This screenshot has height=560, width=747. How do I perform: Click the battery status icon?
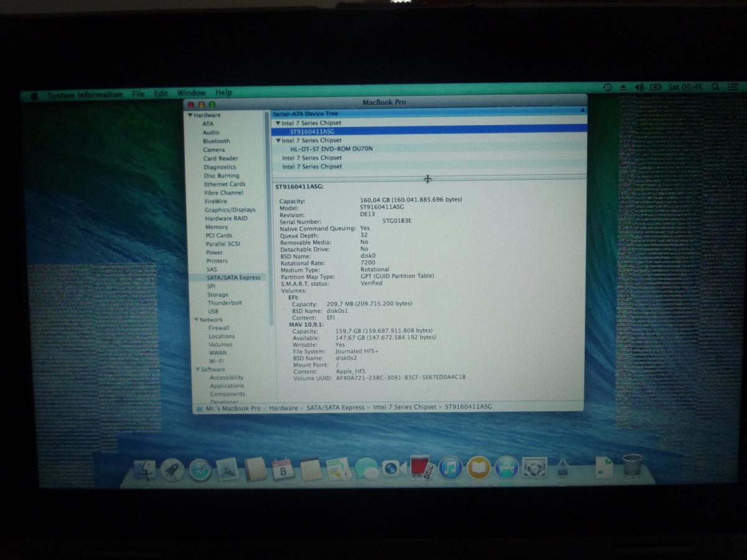click(655, 87)
